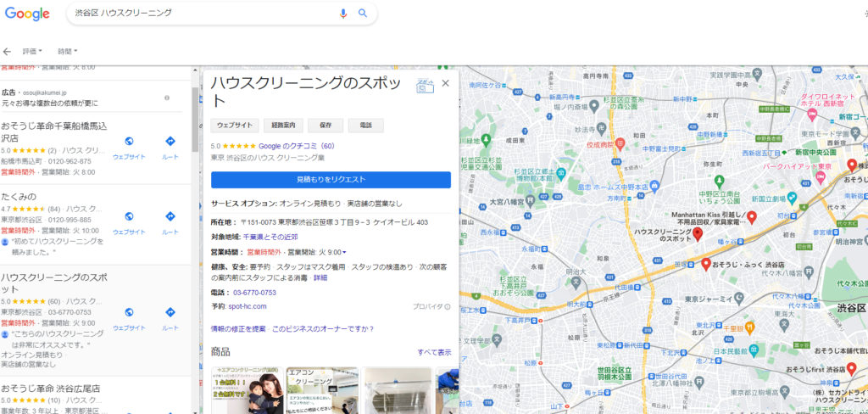Expand business hours next to 火 9:00

tap(344, 252)
